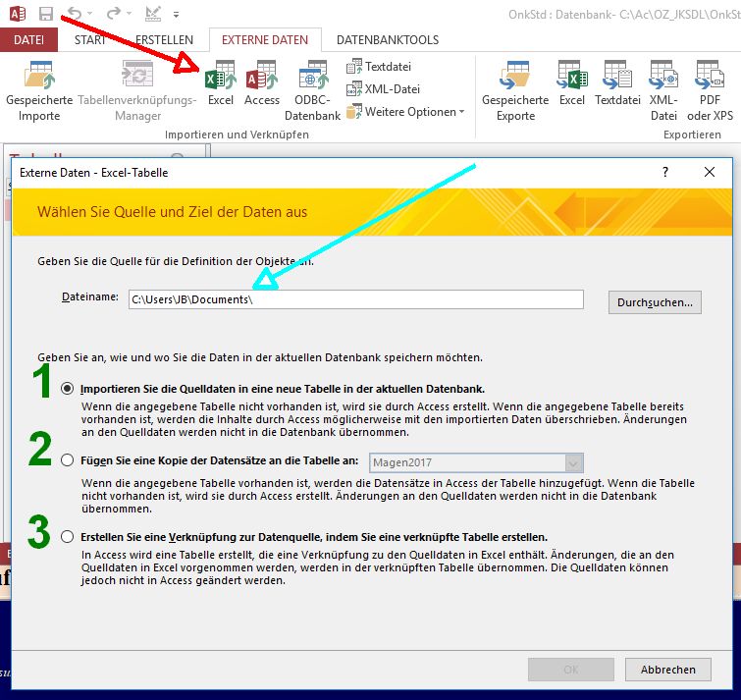Screen dimensions: 741x700
Task: Import a Textdatei
Action: pyautogui.click(x=379, y=67)
